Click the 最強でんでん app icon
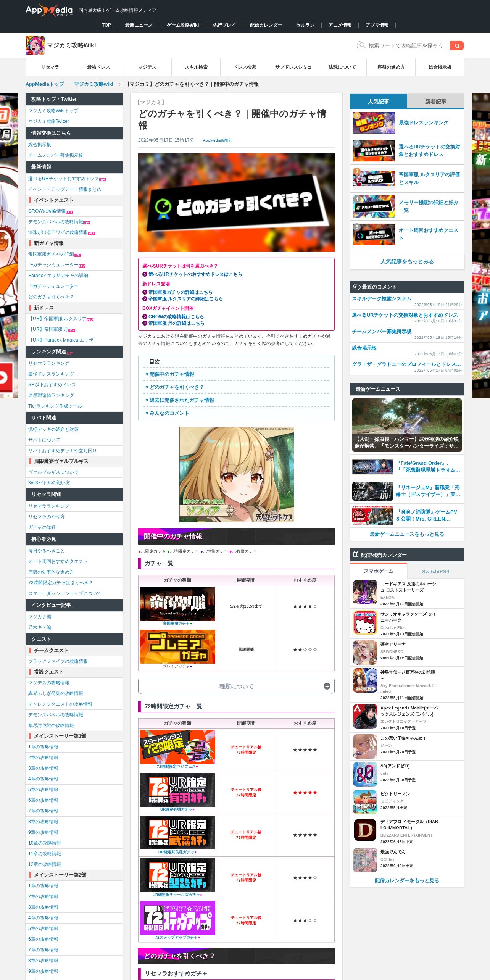Screen dimensions: 490x980 click(365, 860)
